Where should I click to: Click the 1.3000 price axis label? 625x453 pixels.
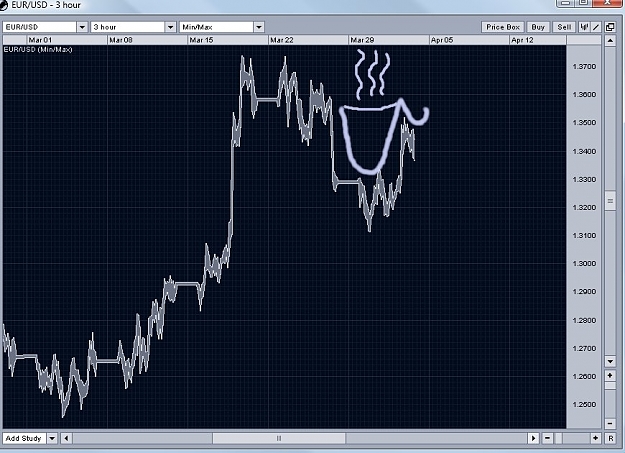pyautogui.click(x=584, y=264)
